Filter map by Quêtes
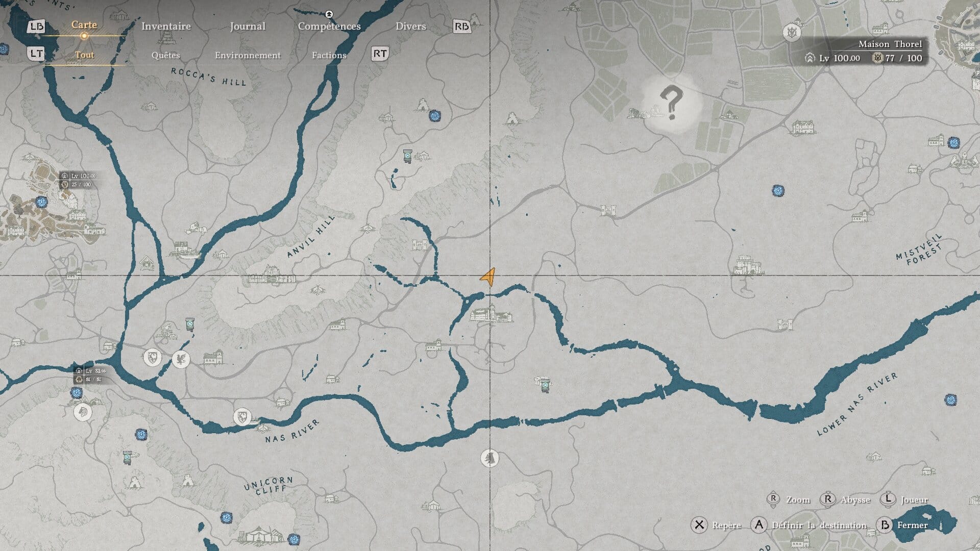Viewport: 980px width, 551px height. pos(166,55)
